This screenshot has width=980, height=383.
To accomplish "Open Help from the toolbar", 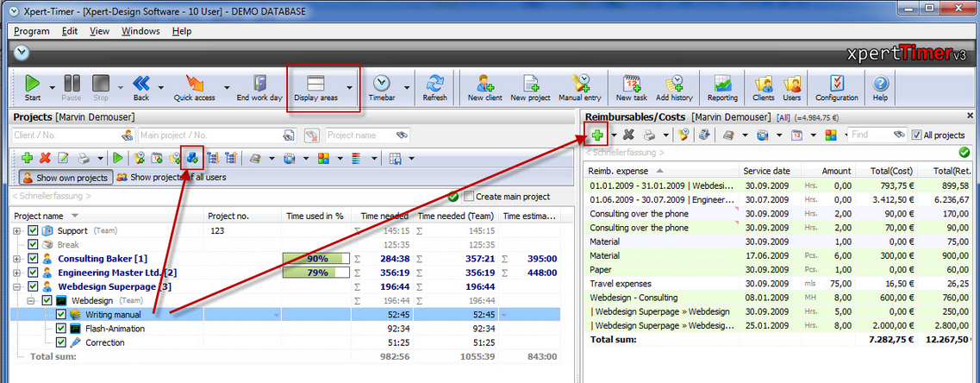I will click(x=880, y=88).
